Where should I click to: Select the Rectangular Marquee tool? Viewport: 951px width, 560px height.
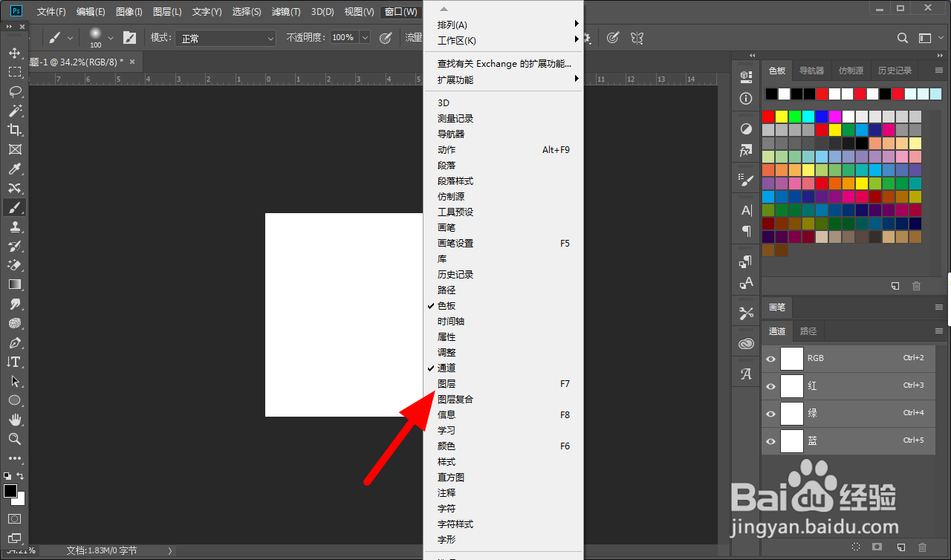(14, 72)
